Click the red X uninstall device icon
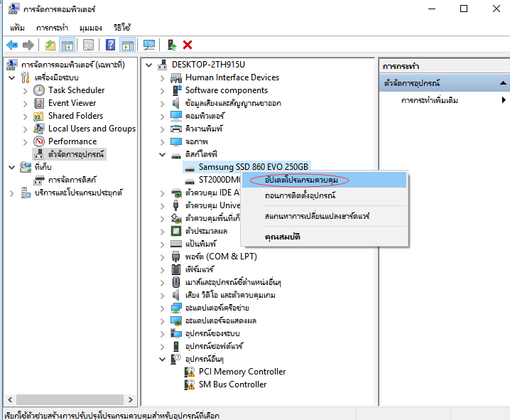This screenshot has width=510, height=420. pyautogui.click(x=188, y=45)
